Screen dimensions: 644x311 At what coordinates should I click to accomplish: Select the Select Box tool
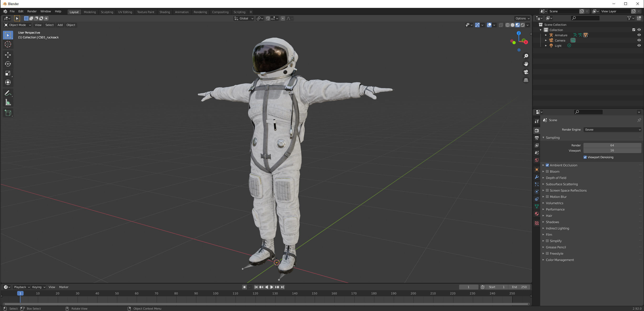click(8, 35)
